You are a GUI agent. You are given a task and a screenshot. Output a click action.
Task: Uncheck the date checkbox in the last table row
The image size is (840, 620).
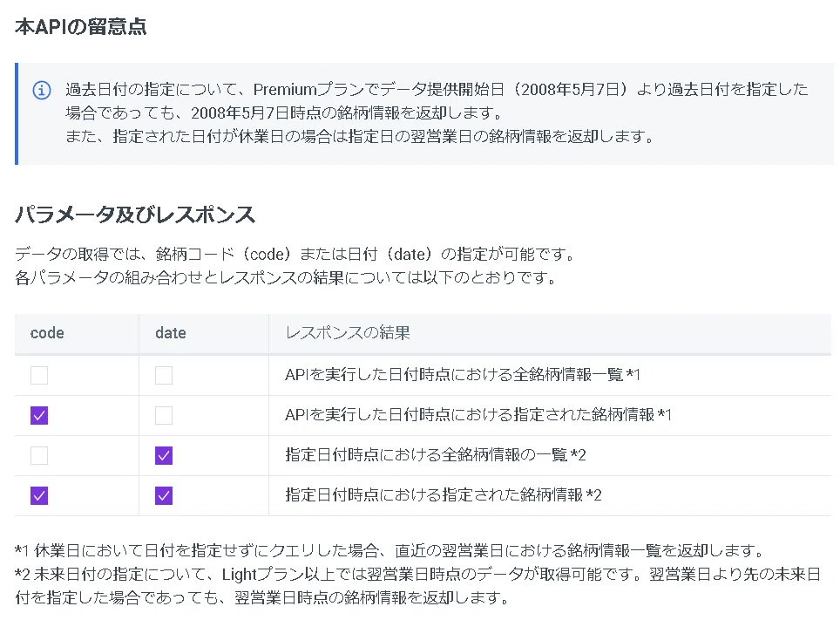click(164, 495)
